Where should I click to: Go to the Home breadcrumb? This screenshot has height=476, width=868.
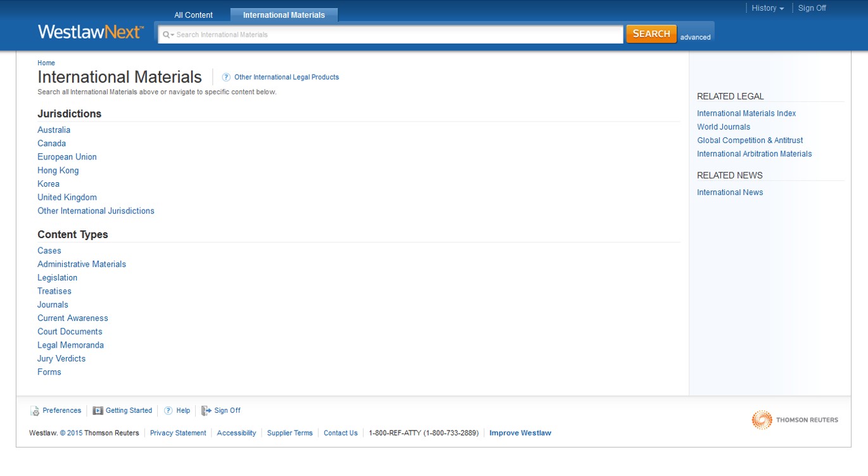[x=46, y=63]
